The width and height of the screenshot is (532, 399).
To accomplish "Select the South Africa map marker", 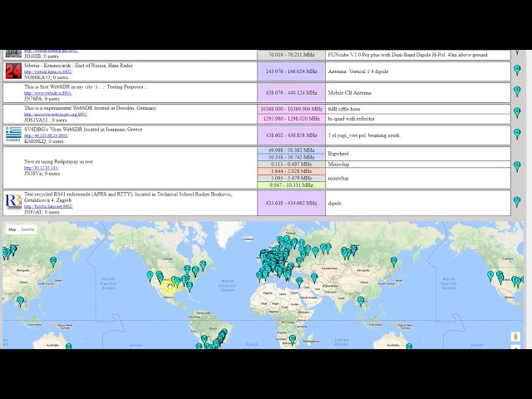I will (292, 340).
